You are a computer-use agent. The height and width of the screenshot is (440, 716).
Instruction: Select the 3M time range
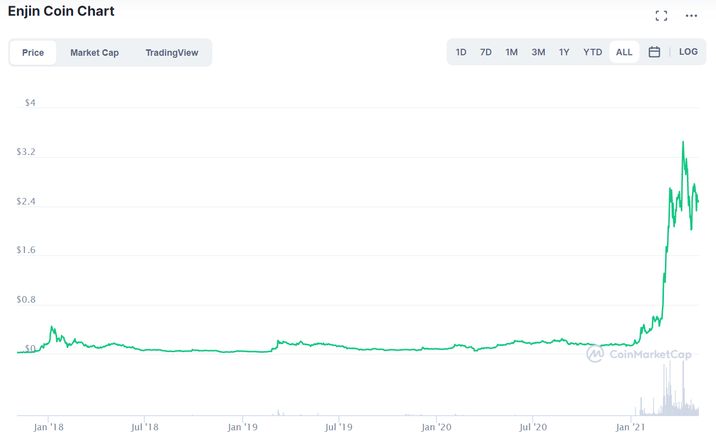[x=538, y=52]
